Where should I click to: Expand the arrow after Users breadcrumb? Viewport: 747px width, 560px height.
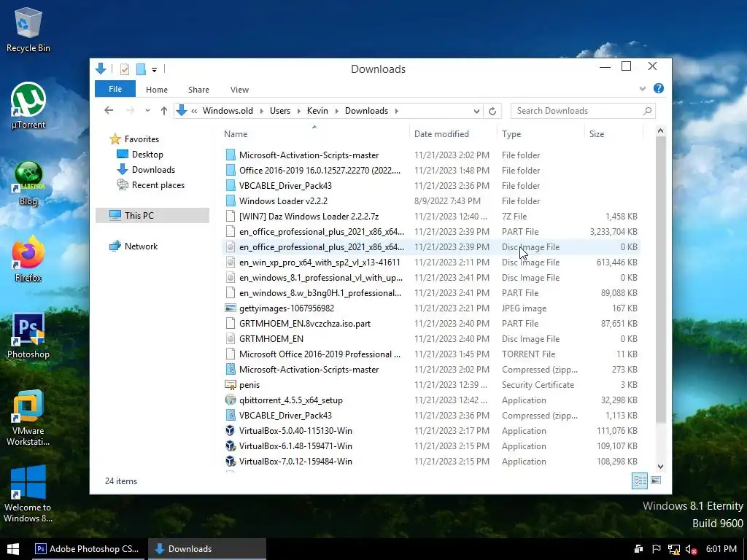(x=298, y=111)
